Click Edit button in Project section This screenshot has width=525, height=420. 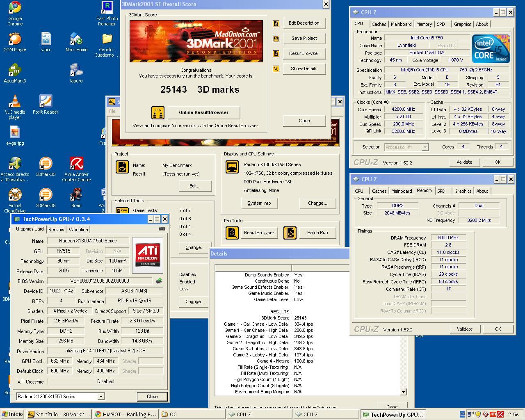tap(195, 186)
